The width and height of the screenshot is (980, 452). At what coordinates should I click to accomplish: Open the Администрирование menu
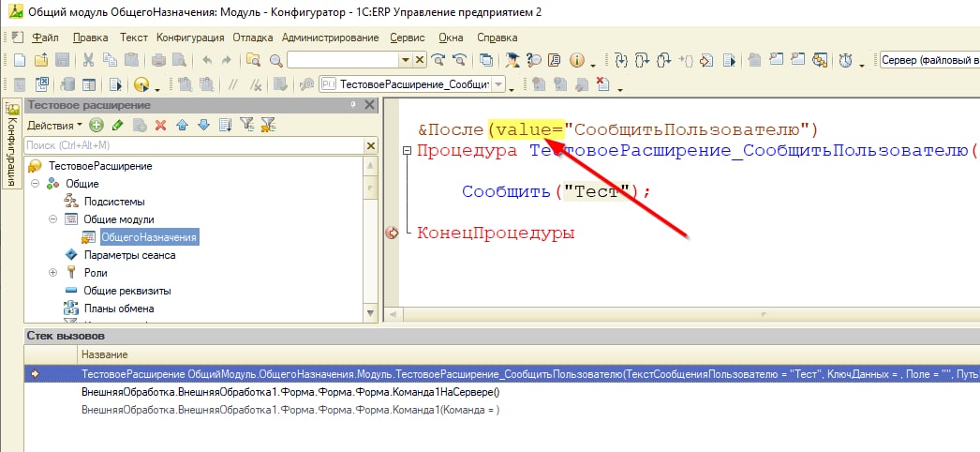coord(331,38)
